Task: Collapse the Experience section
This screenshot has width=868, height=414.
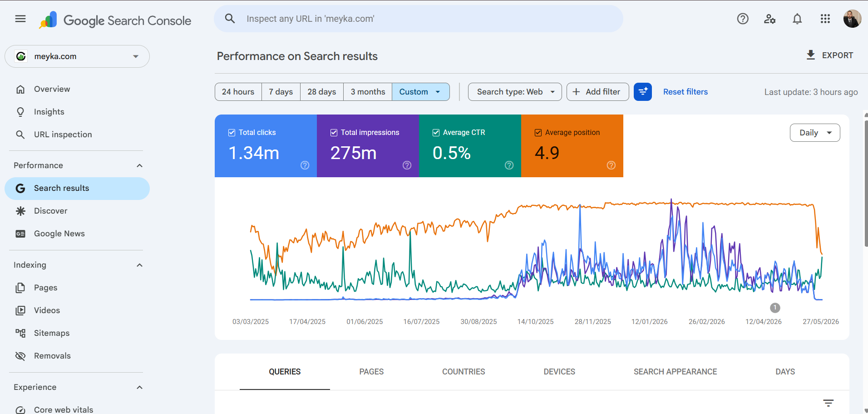Action: [140, 387]
